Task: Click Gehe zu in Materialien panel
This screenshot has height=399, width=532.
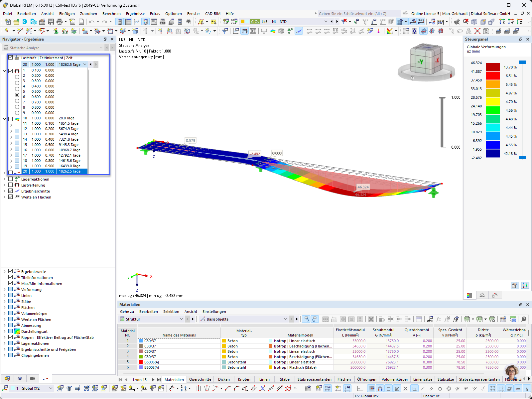Action: tap(127, 312)
